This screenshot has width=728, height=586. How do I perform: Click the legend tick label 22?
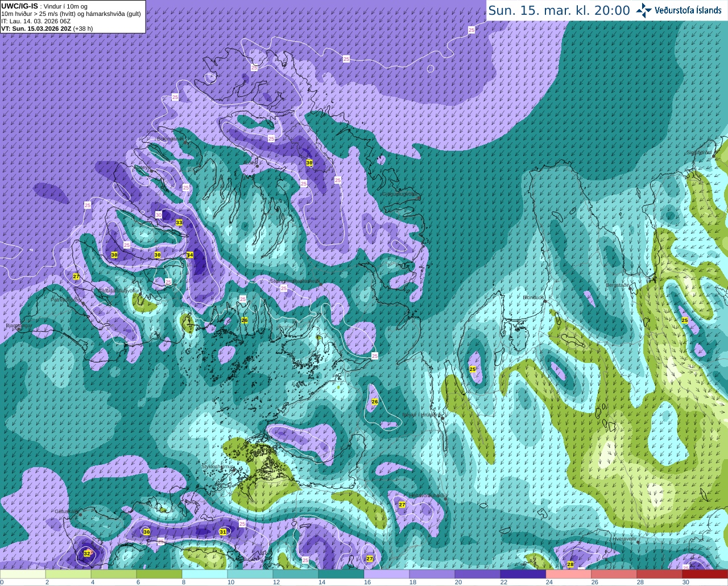[503, 582]
